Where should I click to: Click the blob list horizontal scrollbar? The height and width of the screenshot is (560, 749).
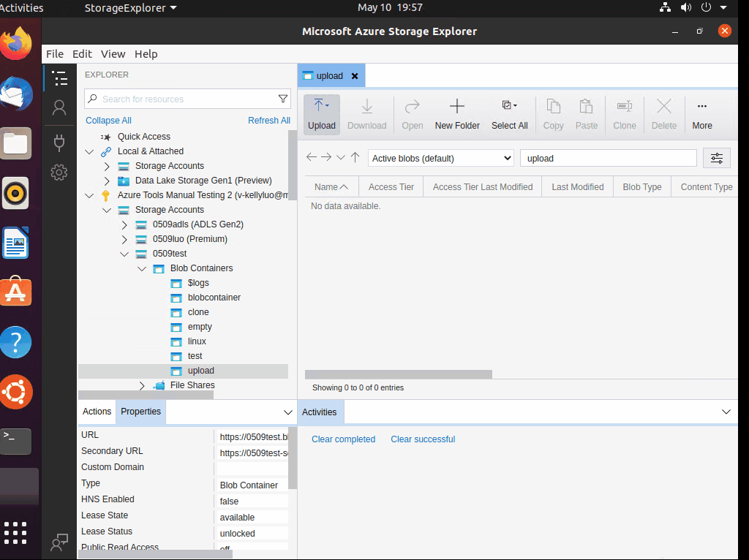399,374
